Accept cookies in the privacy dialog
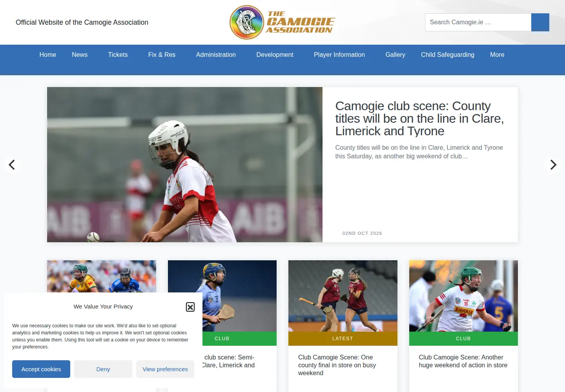The image size is (565, 392). point(41,369)
